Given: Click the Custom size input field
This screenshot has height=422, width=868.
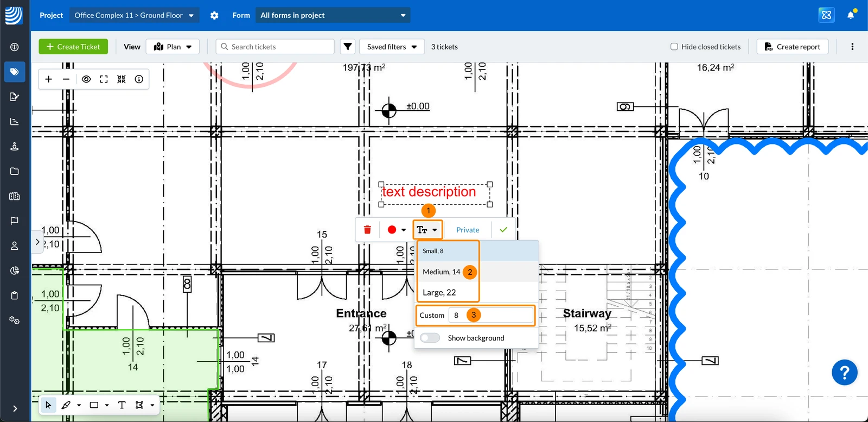Looking at the screenshot, I should tap(490, 315).
